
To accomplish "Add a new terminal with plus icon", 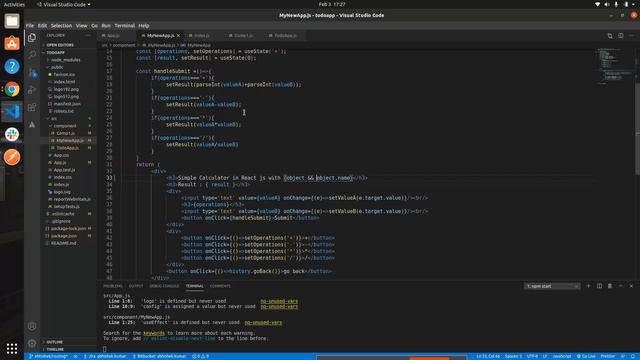I will coord(588,286).
